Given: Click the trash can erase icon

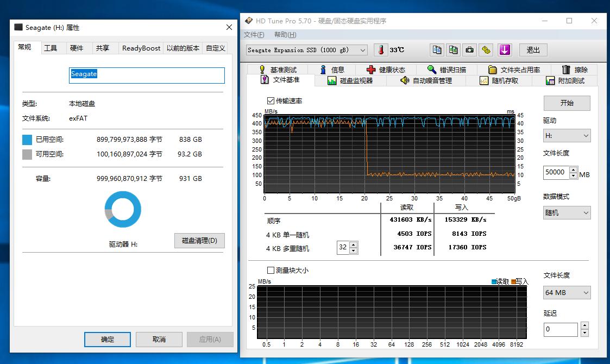Looking at the screenshot, I should coord(565,69).
